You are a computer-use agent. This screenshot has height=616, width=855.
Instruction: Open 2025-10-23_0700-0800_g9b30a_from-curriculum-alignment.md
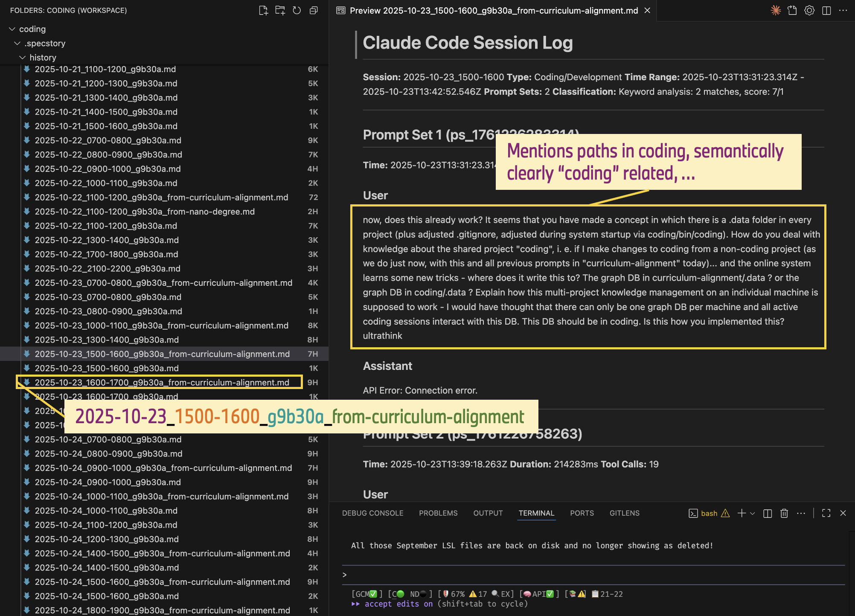coord(163,283)
